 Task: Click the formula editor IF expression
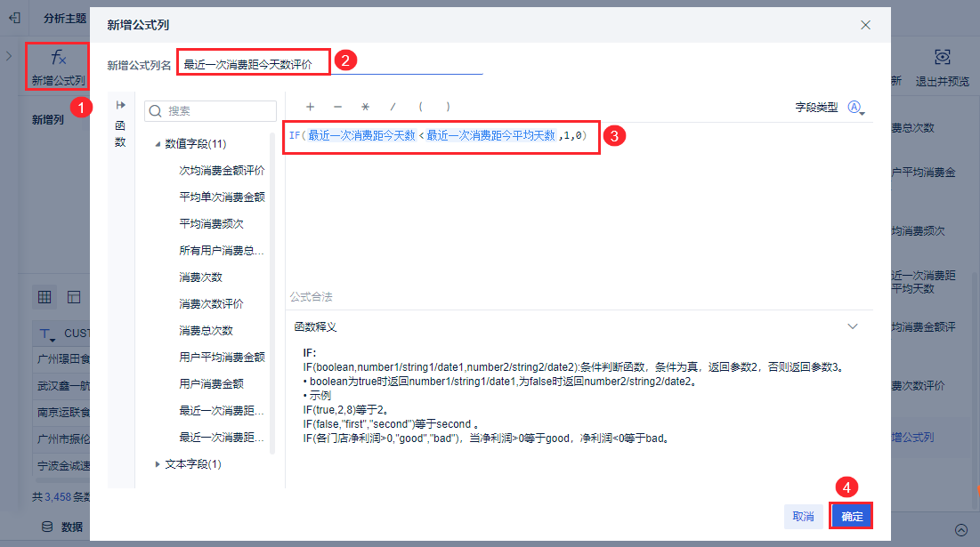pos(438,135)
